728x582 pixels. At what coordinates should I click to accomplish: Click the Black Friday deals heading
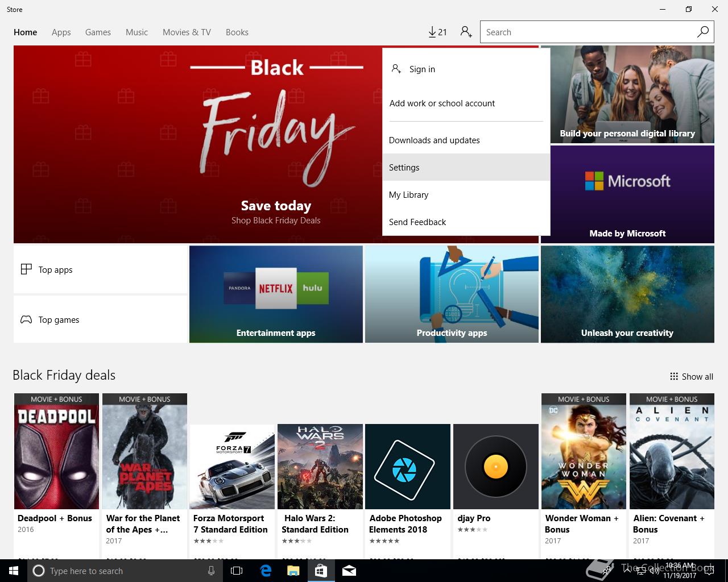64,375
